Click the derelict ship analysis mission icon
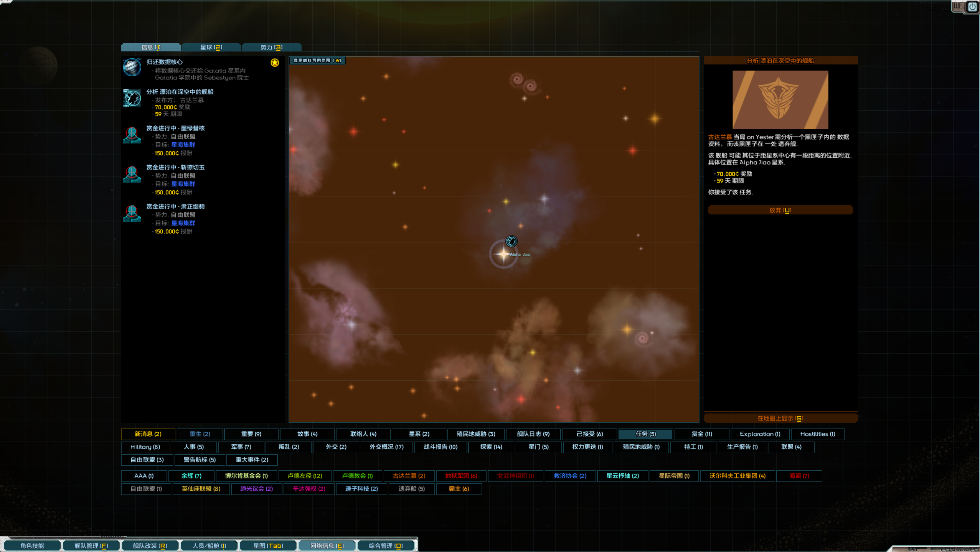Viewport: 980px width, 552px height. pos(132,98)
